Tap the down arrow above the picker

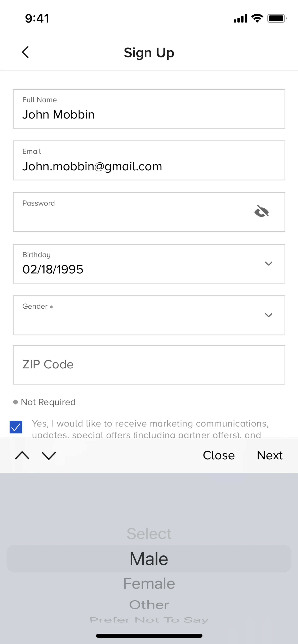coord(49,455)
